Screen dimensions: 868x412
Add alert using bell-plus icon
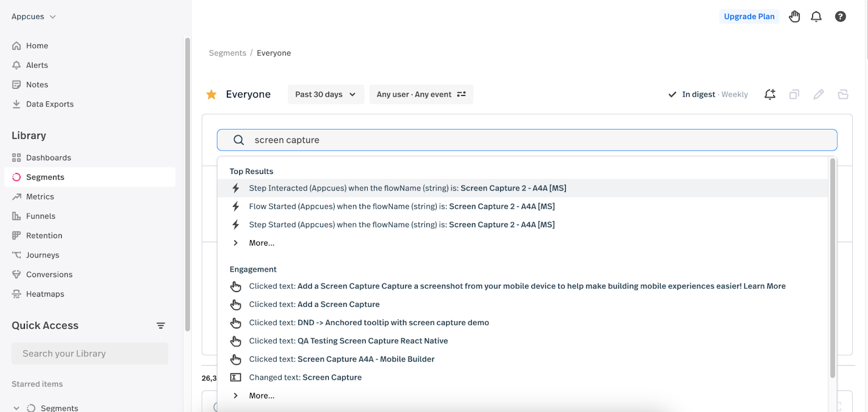(770, 94)
